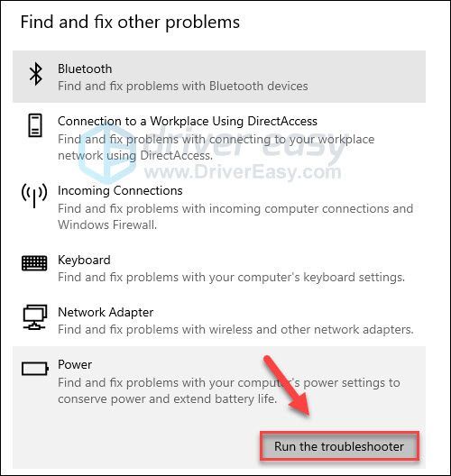This screenshot has height=476, width=451.
Task: Click the Network Adapter computers icon
Action: [x=34, y=317]
